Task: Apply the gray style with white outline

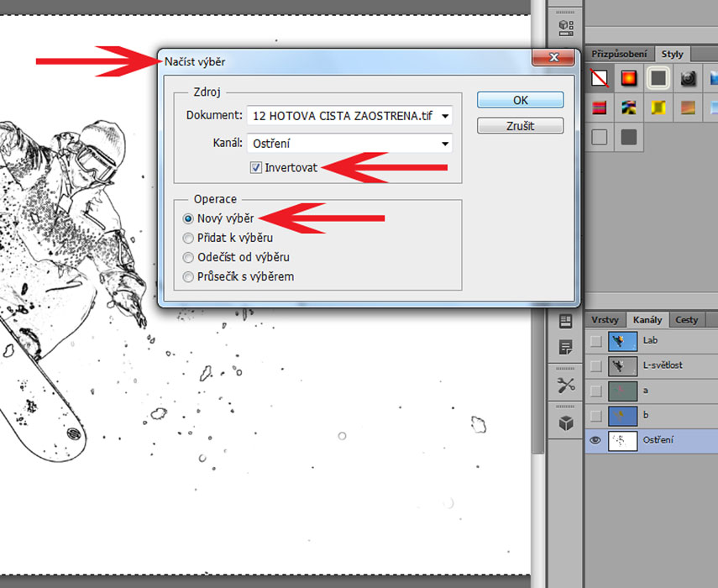Action: 658,78
